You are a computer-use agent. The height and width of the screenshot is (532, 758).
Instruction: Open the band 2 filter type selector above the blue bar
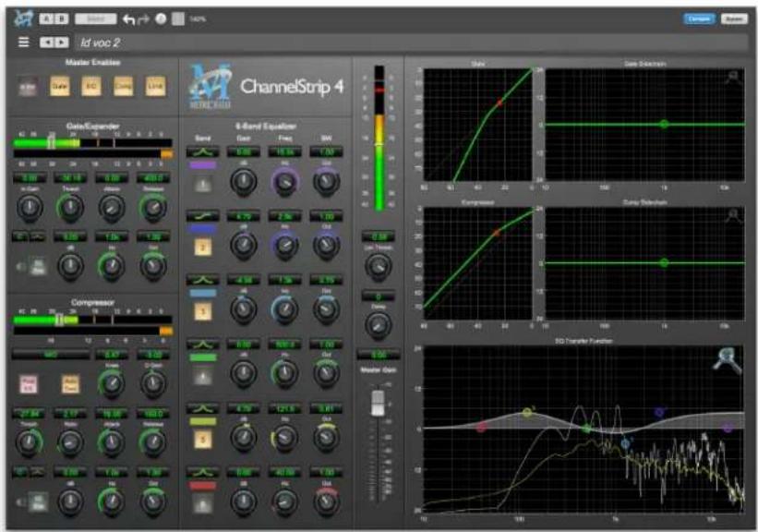[203, 216]
